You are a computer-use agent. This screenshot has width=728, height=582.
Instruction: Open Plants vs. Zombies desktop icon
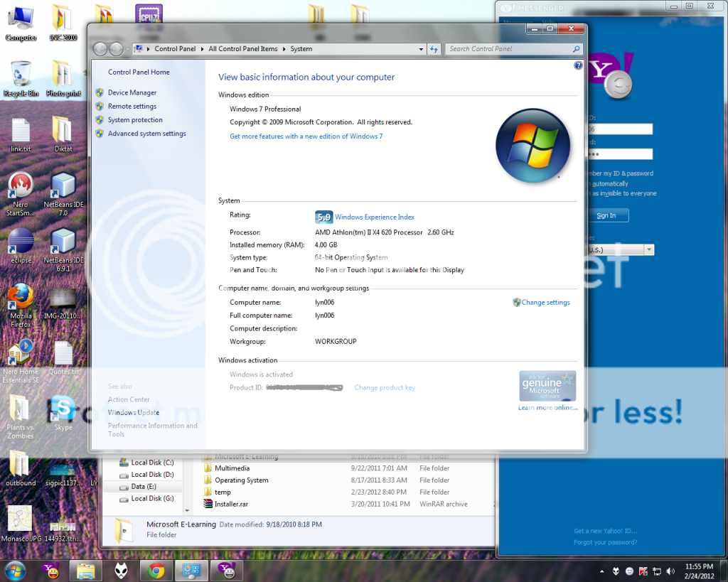pyautogui.click(x=21, y=416)
